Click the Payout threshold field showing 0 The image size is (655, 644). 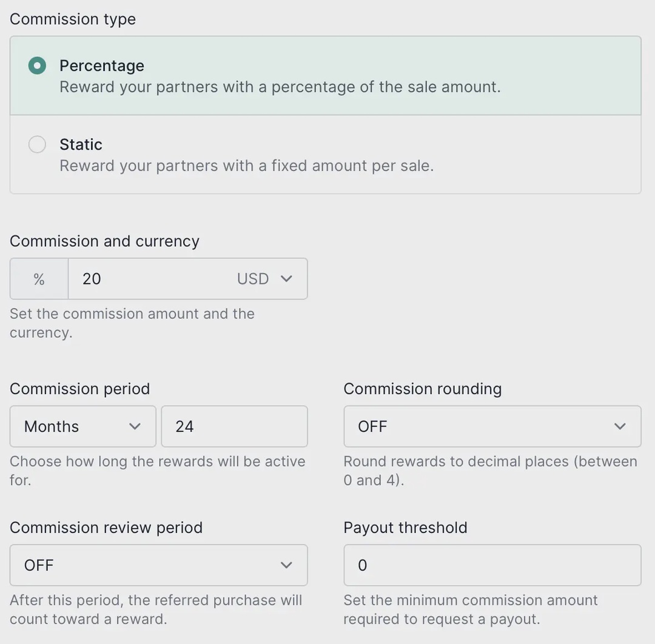pyautogui.click(x=491, y=565)
